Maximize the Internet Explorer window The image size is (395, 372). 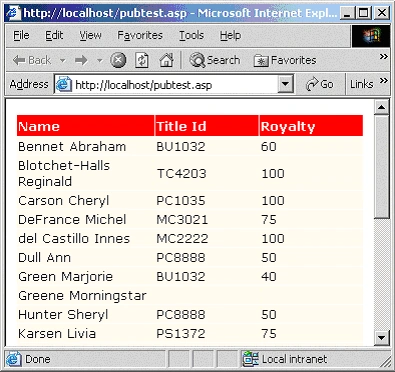364,13
